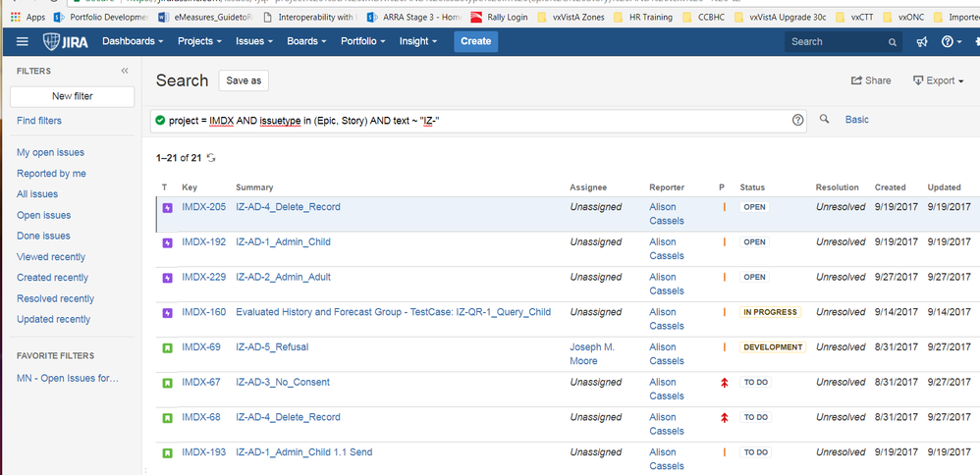Open issue key IMDX-205
Viewport: 980px width, 475px height.
point(203,207)
